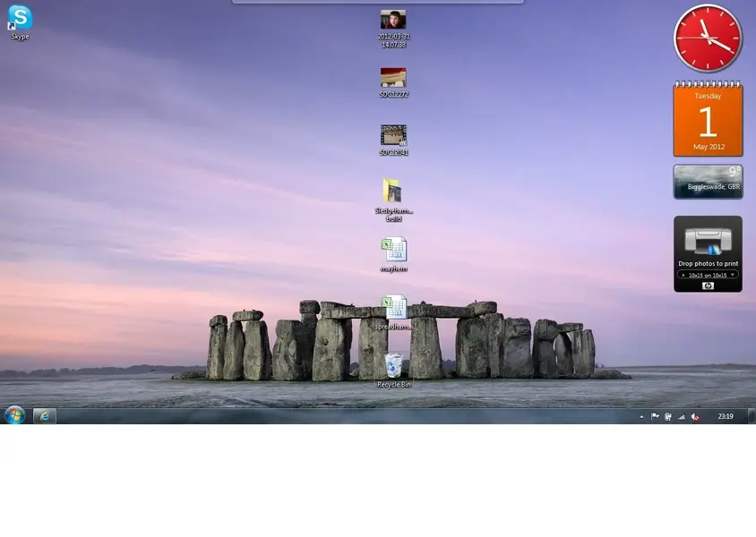The image size is (756, 537).
Task: Open the 10x15 print size dropdown
Action: click(708, 275)
